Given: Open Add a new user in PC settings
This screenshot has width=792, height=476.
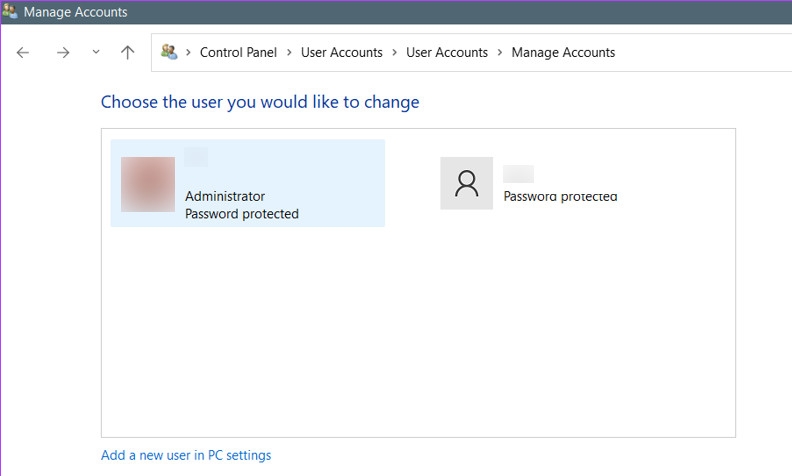Looking at the screenshot, I should tap(186, 456).
